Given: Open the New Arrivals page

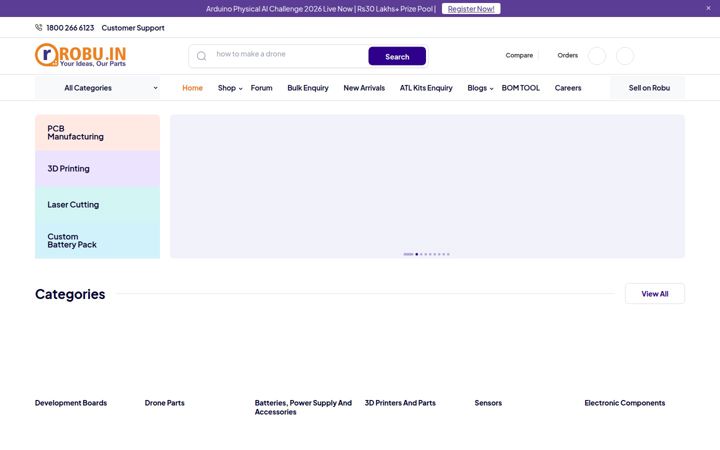Looking at the screenshot, I should coord(364,88).
